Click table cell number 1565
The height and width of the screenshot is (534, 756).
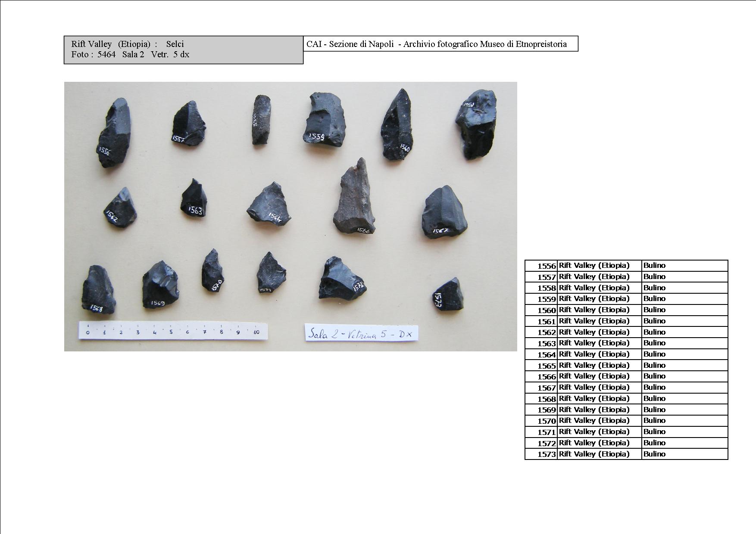(541, 366)
